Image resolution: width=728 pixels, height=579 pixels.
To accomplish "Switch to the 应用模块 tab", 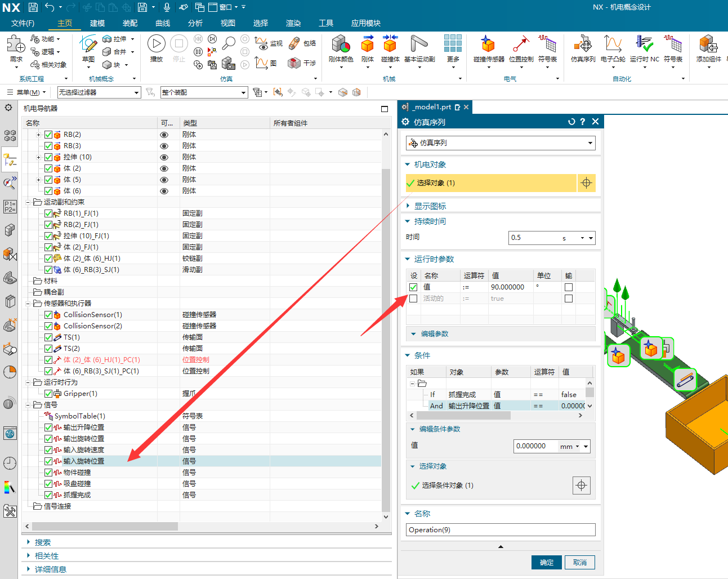I will coord(366,23).
